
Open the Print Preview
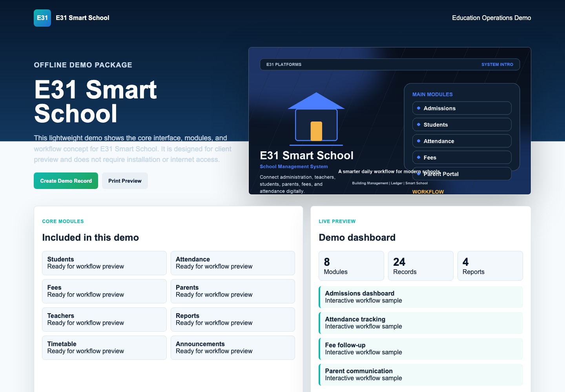click(125, 181)
